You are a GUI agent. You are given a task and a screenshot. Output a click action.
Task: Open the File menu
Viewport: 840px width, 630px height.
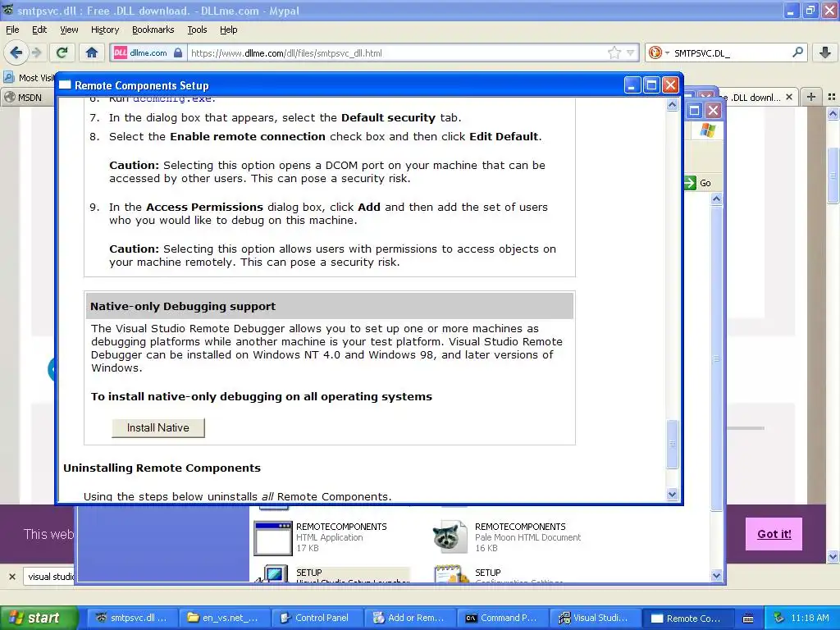click(12, 30)
